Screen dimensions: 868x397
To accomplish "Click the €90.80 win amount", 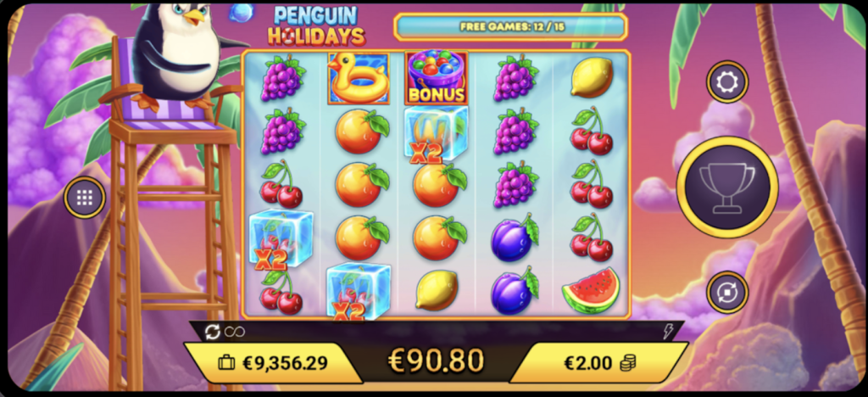I will click(436, 361).
